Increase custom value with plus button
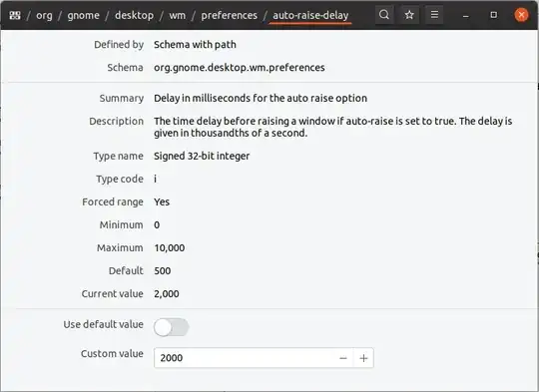The width and height of the screenshot is (539, 392). click(x=363, y=358)
